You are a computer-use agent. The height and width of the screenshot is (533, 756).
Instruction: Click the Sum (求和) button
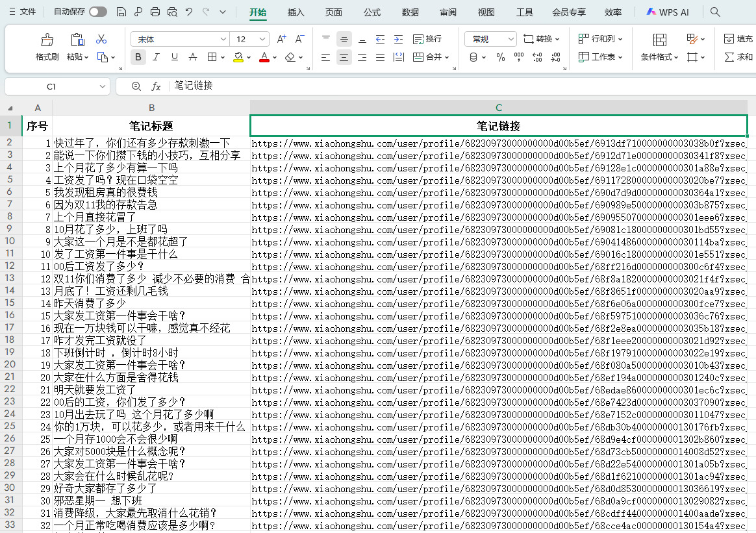pos(738,57)
